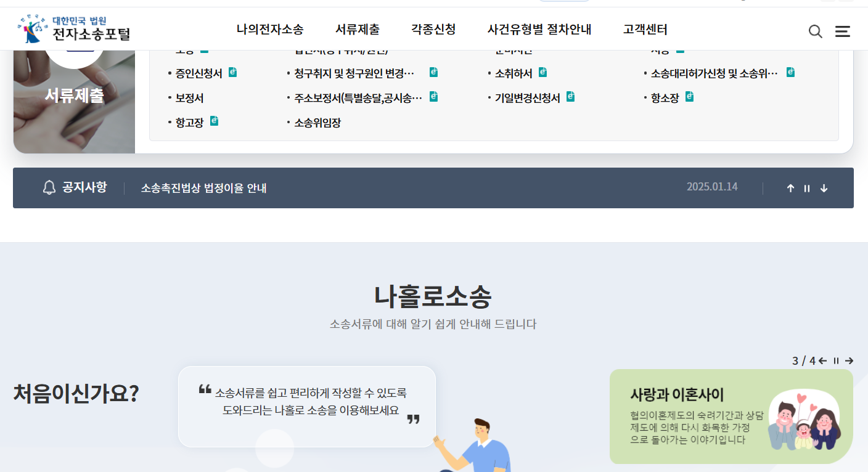The width and height of the screenshot is (868, 472).
Task: Show the next notice with down arrow
Action: click(x=824, y=188)
